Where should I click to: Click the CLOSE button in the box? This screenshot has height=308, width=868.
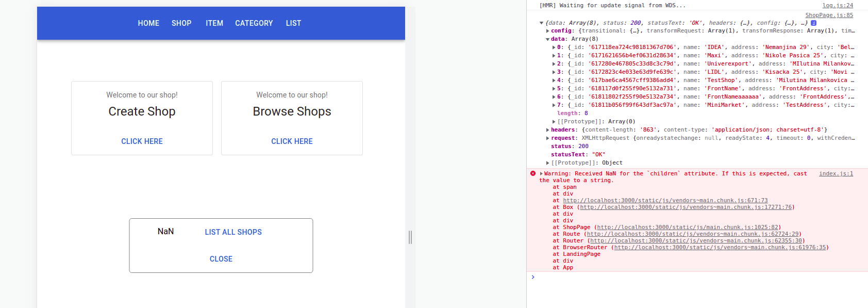221,259
